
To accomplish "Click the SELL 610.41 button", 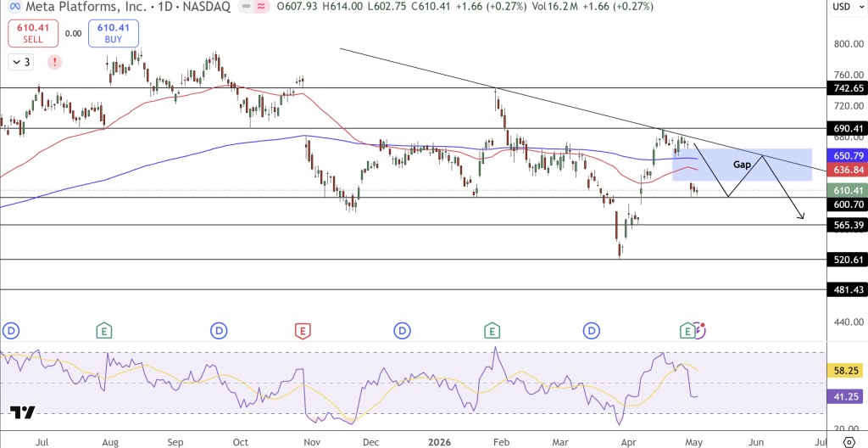I will click(x=33, y=33).
